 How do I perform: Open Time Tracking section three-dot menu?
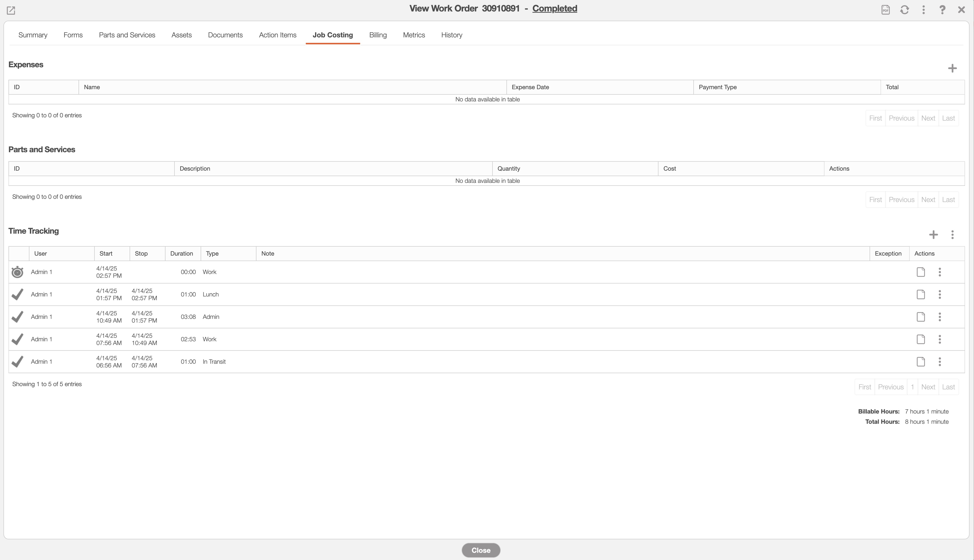[952, 235]
